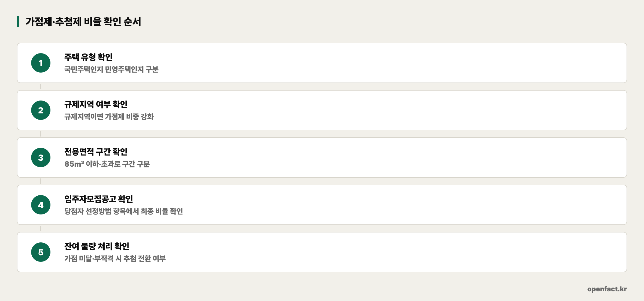Click the green step 4 circle

(x=41, y=205)
